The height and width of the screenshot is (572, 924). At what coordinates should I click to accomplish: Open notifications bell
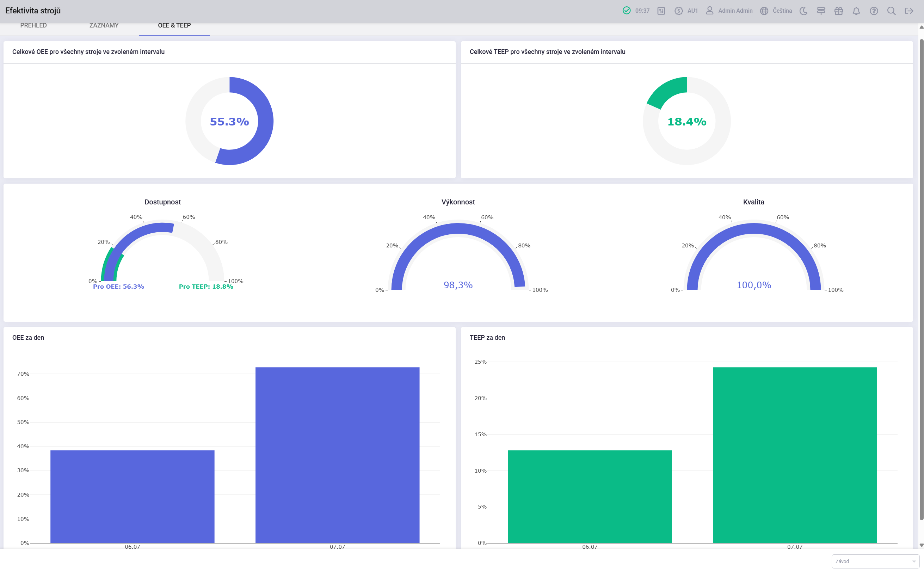856,11
